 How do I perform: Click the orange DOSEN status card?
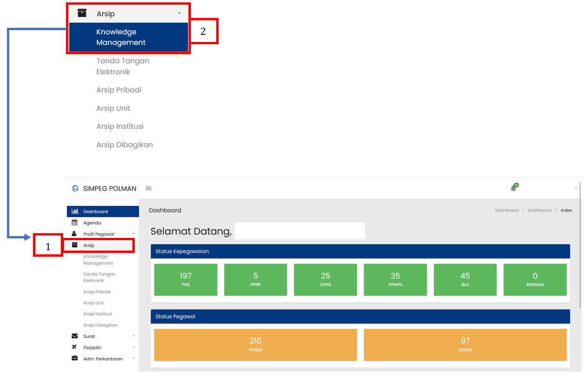coord(465,344)
